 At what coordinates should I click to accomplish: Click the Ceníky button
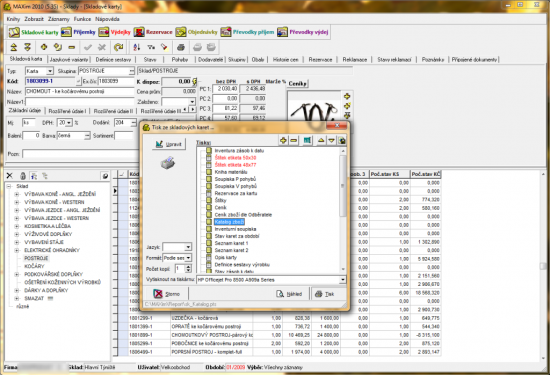[x=297, y=83]
